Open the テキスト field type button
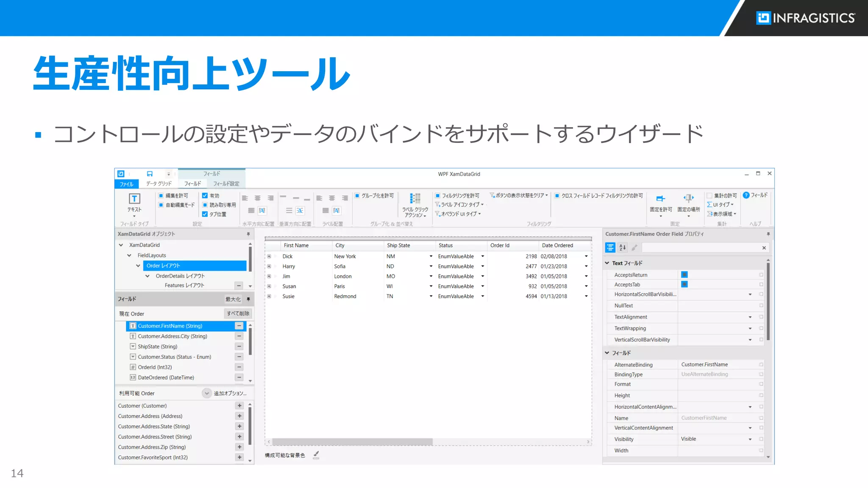Viewport: 868px width, 488px height. pos(134,204)
